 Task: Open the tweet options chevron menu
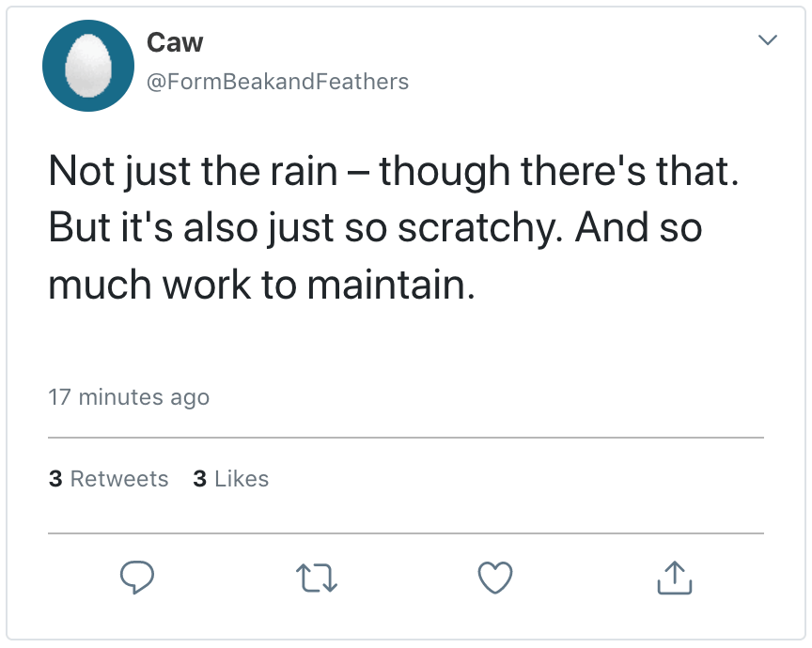[768, 40]
